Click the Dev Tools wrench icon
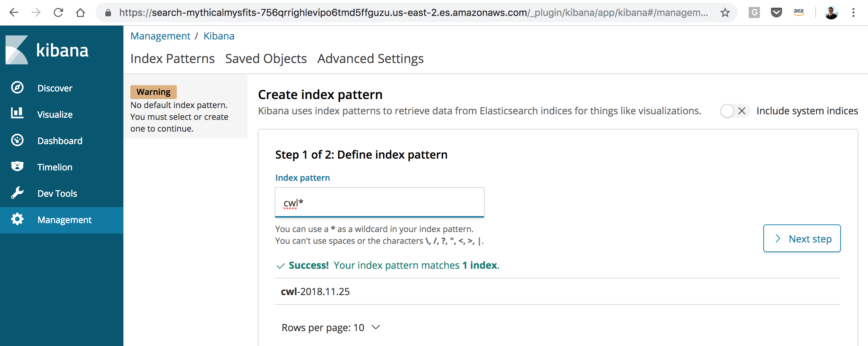868x346 pixels. point(17,193)
